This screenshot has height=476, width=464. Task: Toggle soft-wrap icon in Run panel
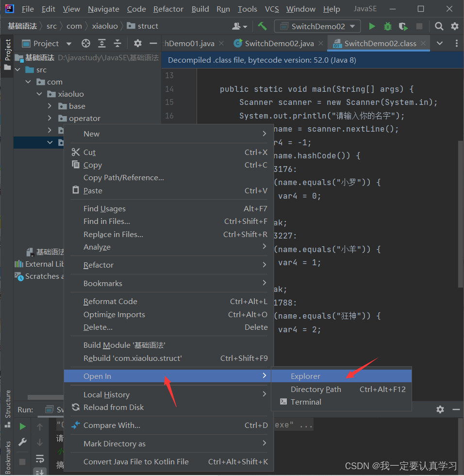point(40,459)
